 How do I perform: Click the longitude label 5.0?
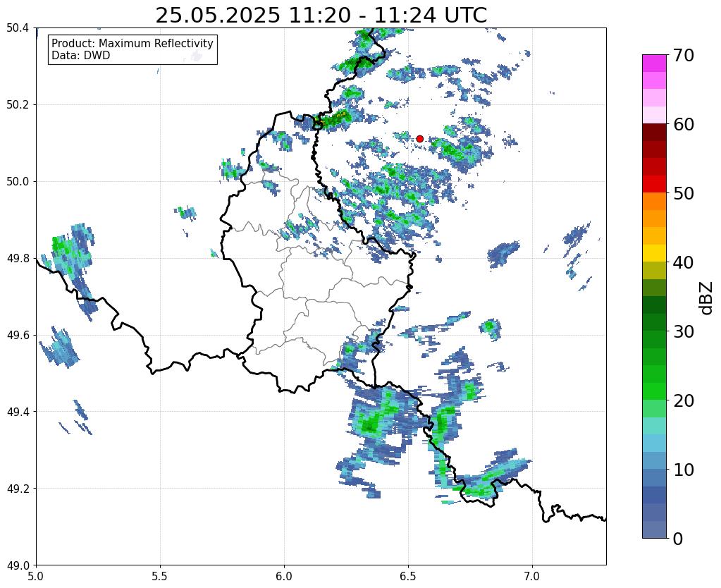pyautogui.click(x=36, y=577)
